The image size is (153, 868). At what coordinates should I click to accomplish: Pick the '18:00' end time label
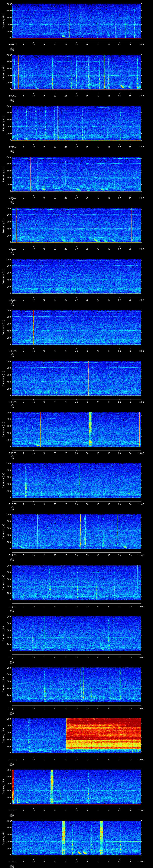(141, 861)
